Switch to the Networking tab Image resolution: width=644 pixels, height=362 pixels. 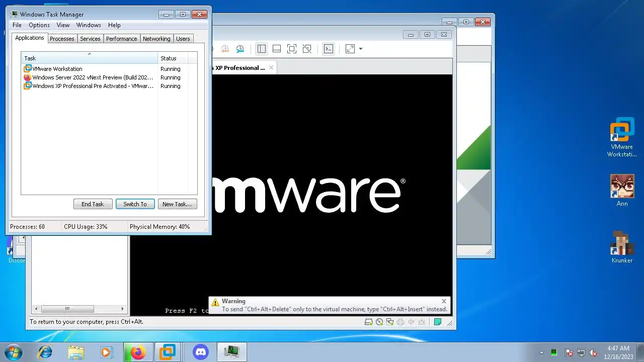[156, 39]
